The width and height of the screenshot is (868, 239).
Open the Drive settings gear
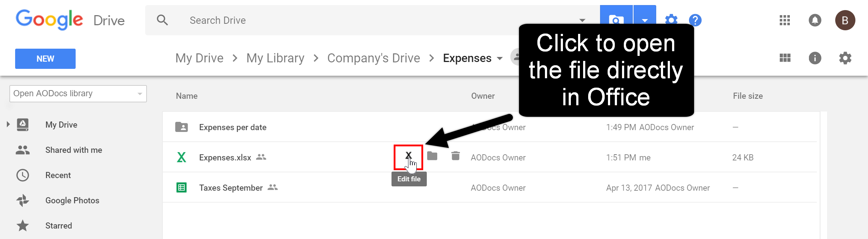[x=845, y=58]
